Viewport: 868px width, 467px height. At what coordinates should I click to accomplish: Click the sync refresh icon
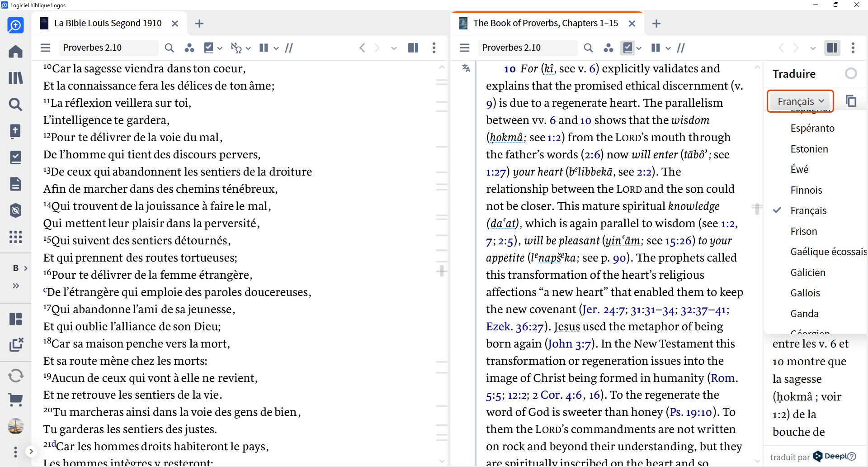(x=15, y=376)
